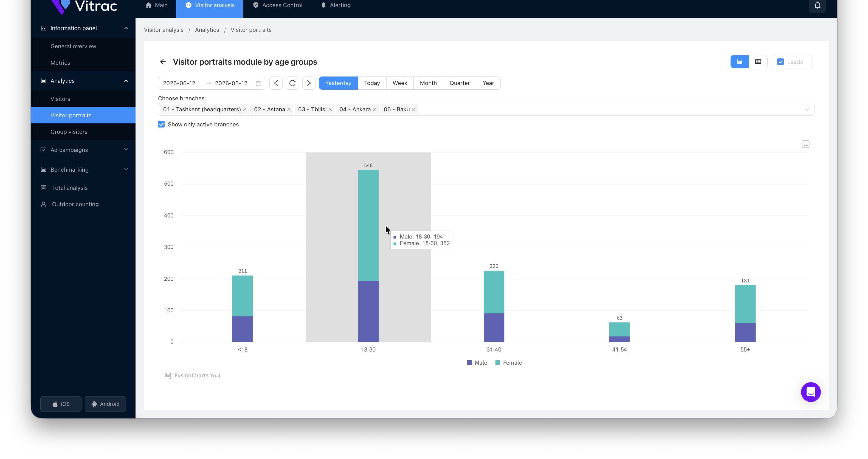The height and width of the screenshot is (459, 868).
Task: Toggle the Female series in the legend
Action: (508, 363)
